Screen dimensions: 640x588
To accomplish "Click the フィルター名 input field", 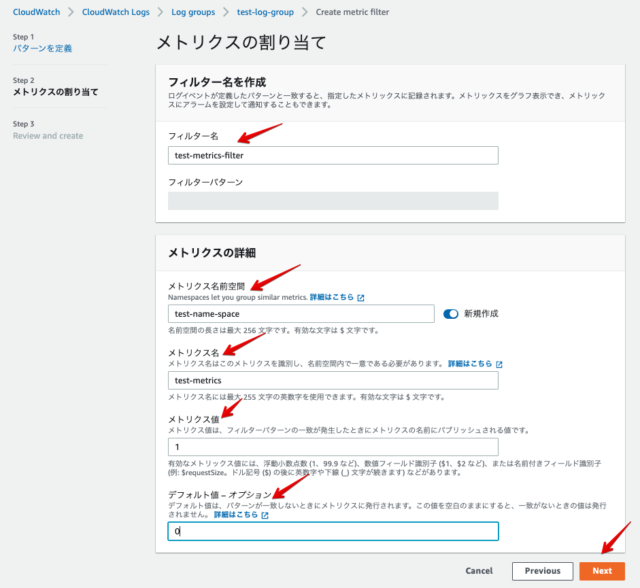I will tap(332, 155).
